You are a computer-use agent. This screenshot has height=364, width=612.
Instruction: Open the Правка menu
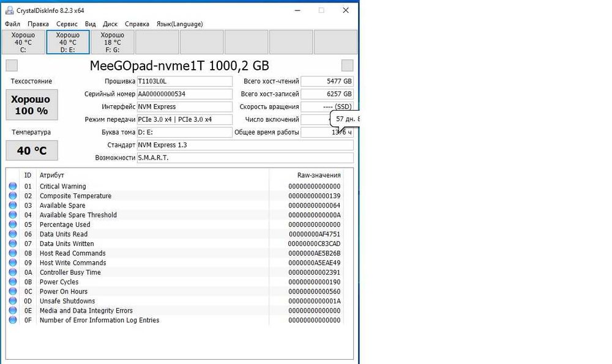[x=38, y=24]
